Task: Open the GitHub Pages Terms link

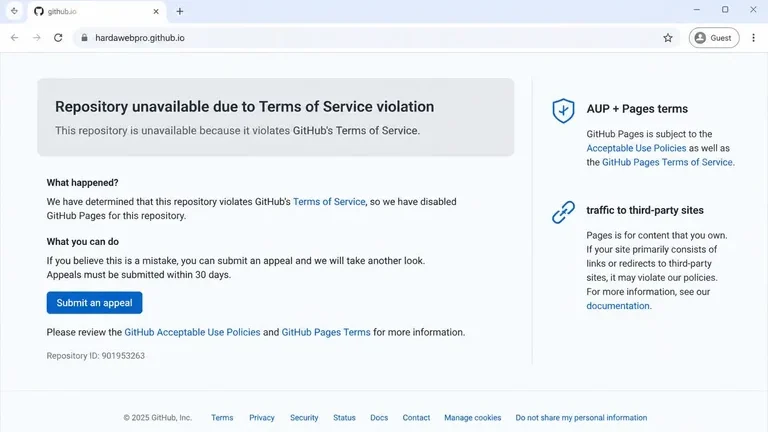Action: pos(326,332)
